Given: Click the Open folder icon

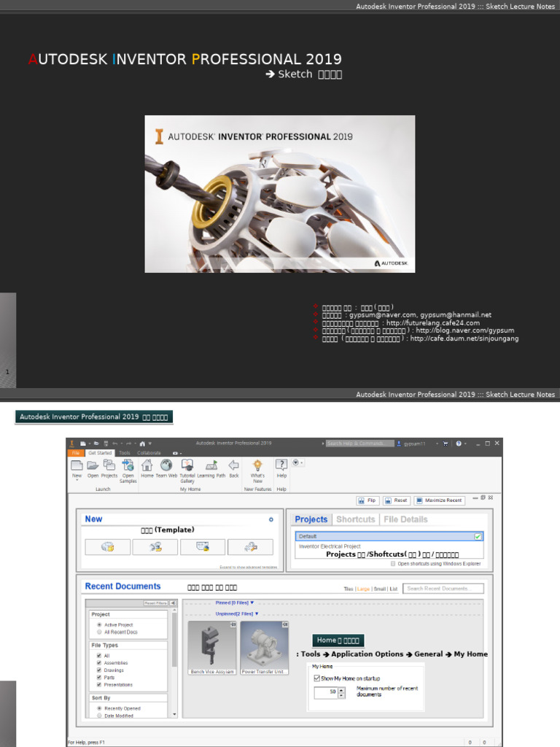Looking at the screenshot, I should point(93,465).
